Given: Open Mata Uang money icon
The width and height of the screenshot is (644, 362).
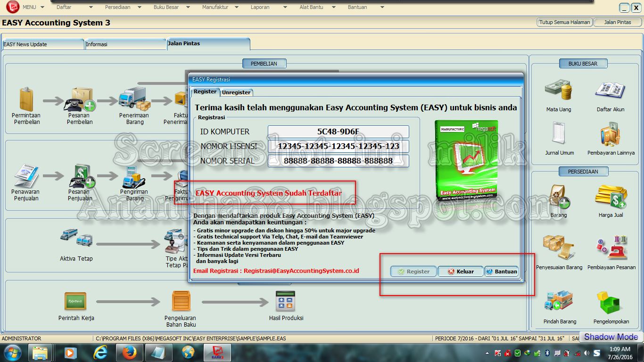Looking at the screenshot, I should coord(559,90).
